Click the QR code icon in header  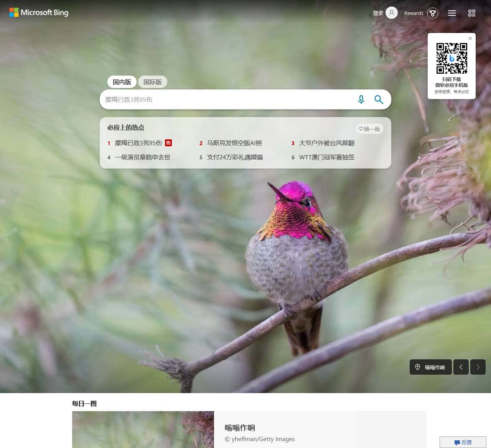coord(472,13)
